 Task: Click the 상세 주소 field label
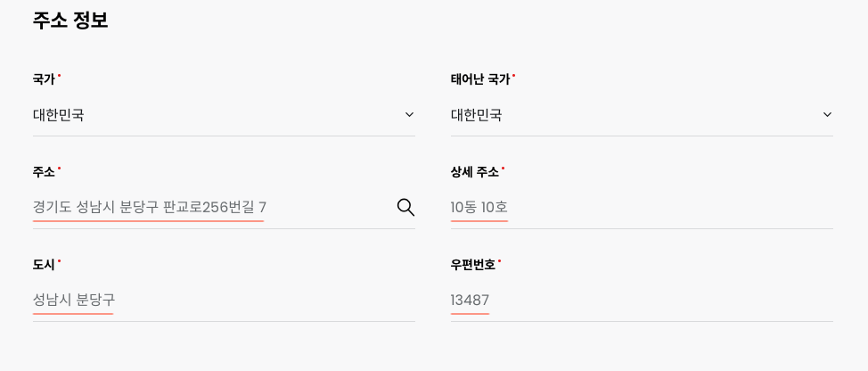point(475,172)
